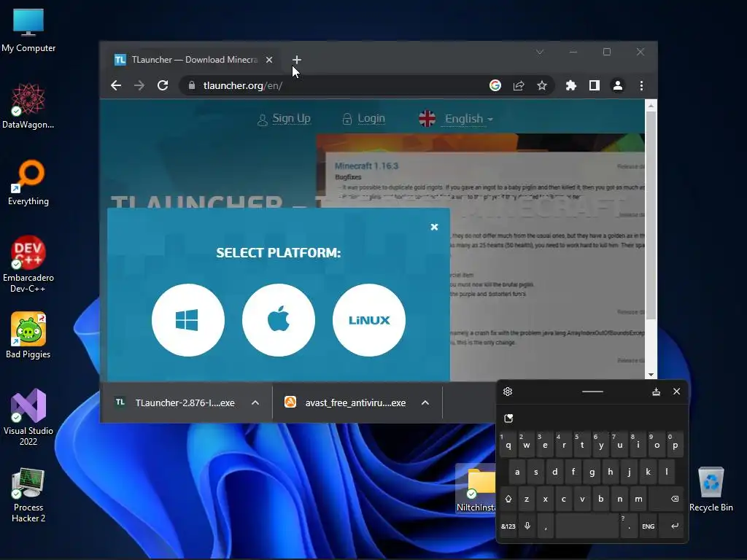The image size is (747, 560).
Task: Click the page scroll-down arrow
Action: [651, 375]
